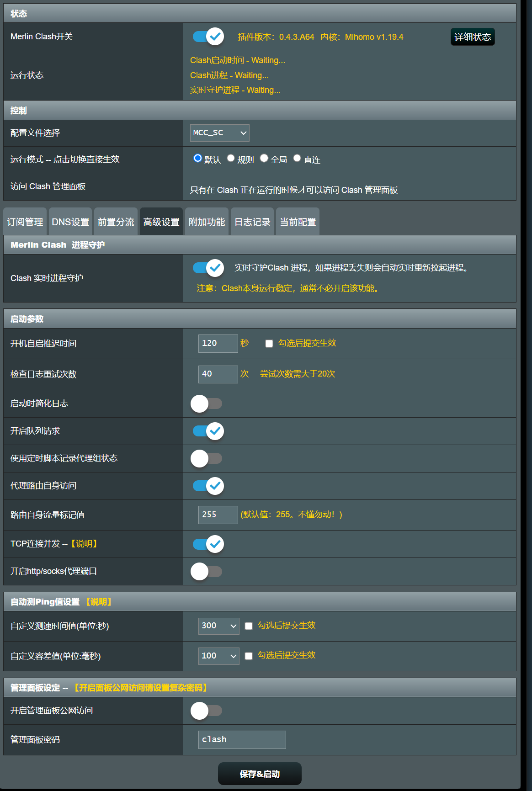This screenshot has width=532, height=791.
Task: Open the 日志记录 tab
Action: (x=252, y=222)
